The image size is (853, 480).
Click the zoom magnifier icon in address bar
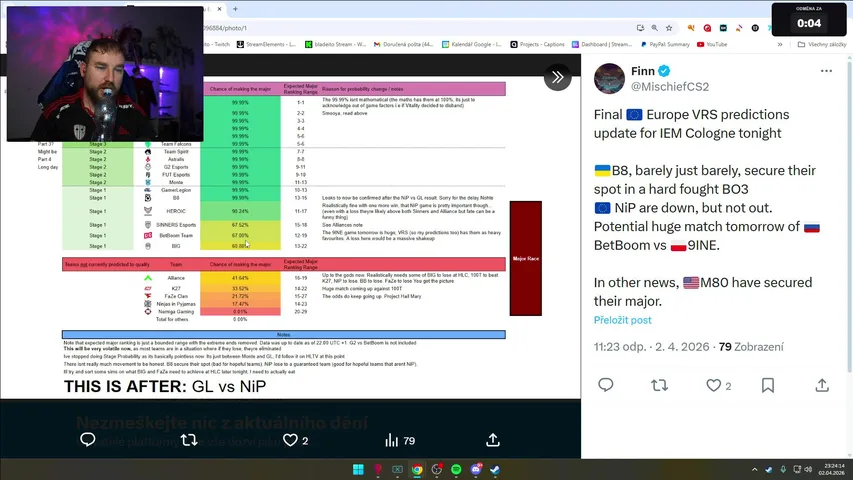(x=654, y=28)
